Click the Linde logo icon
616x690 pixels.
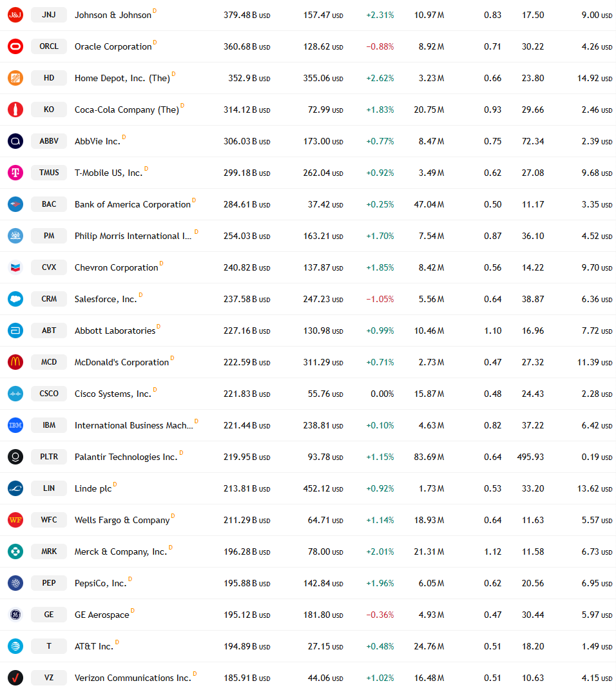tap(15, 488)
